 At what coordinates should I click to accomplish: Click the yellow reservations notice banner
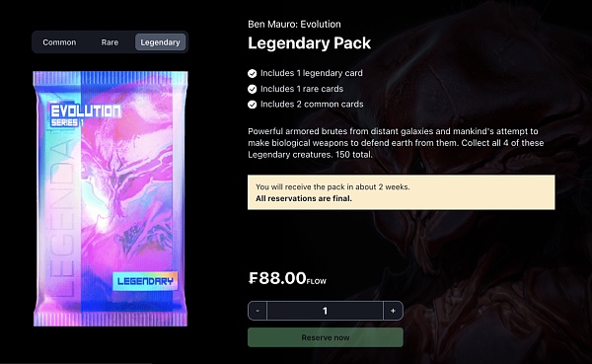(402, 192)
